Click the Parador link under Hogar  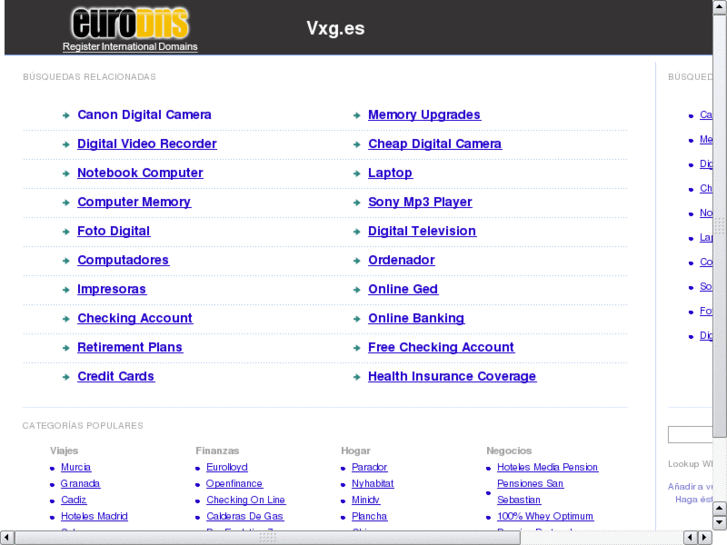pos(370,468)
